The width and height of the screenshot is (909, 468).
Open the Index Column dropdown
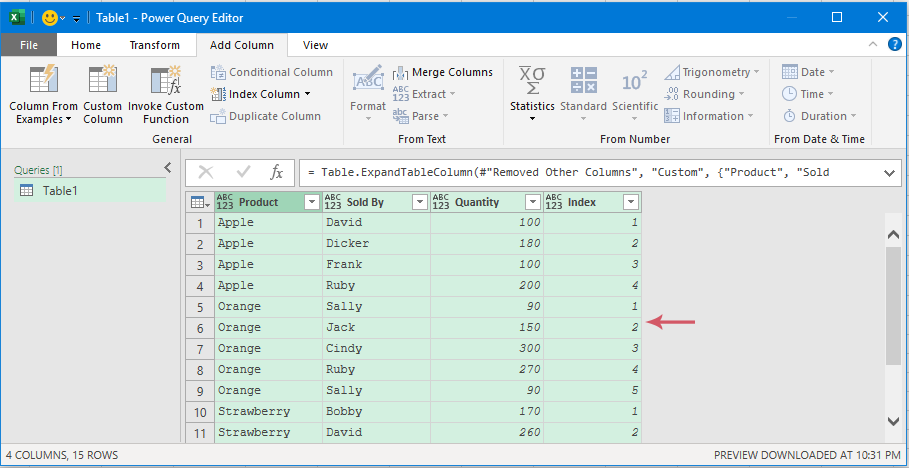point(307,94)
